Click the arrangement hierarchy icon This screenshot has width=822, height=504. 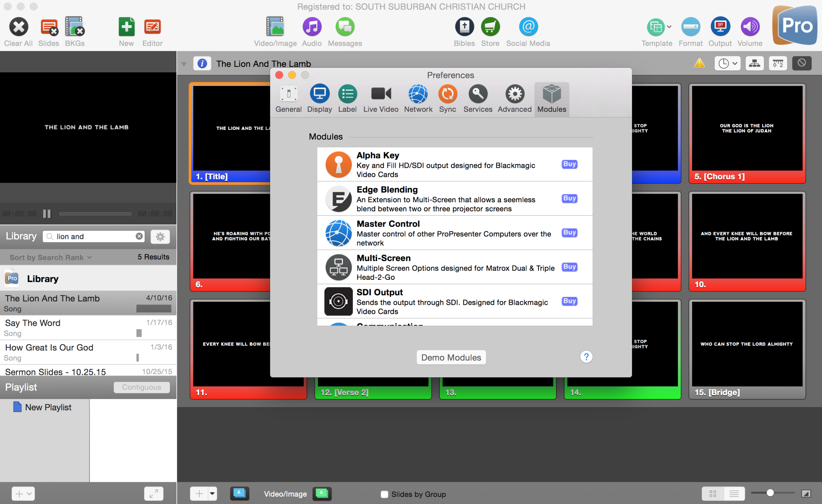click(754, 63)
